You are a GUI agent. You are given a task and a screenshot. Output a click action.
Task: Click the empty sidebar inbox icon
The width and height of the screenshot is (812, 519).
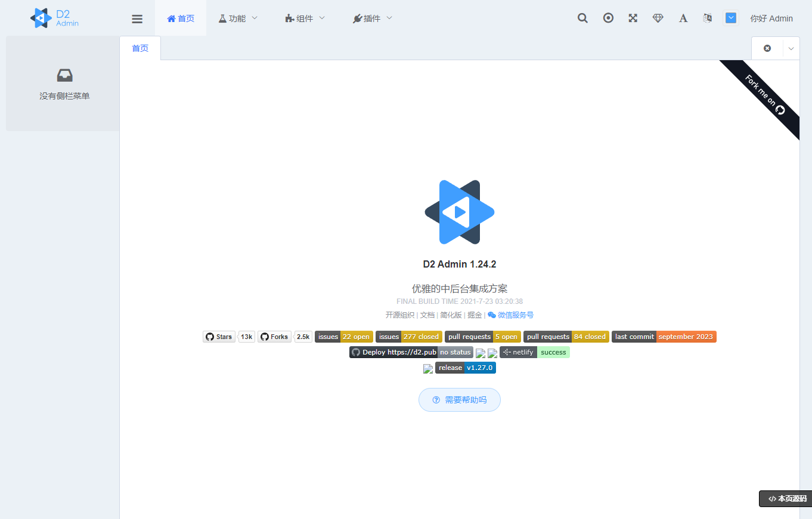click(x=65, y=75)
